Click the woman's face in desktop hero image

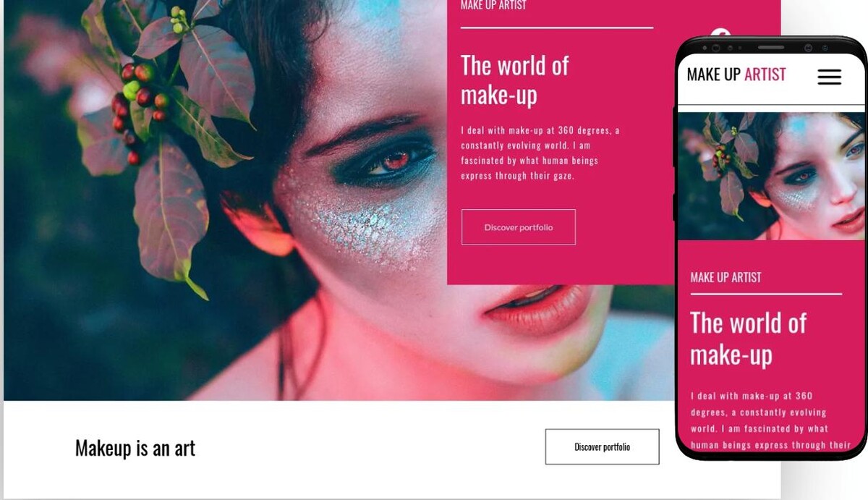[x=405, y=210]
